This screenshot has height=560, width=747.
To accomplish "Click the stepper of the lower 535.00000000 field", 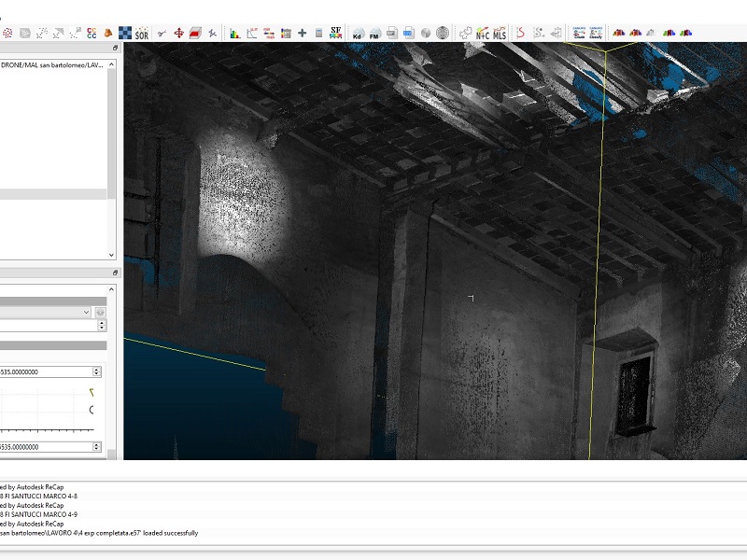I will [x=97, y=447].
